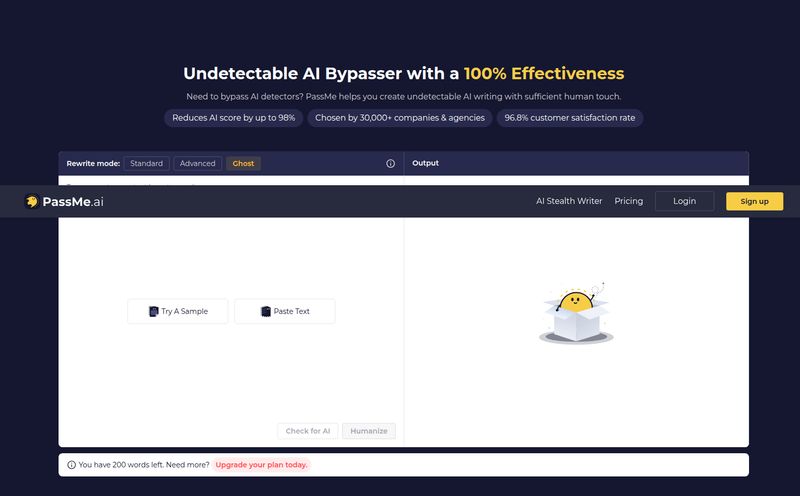This screenshot has width=800, height=496.
Task: Click the info icon beside words left notice
Action: [71, 465]
